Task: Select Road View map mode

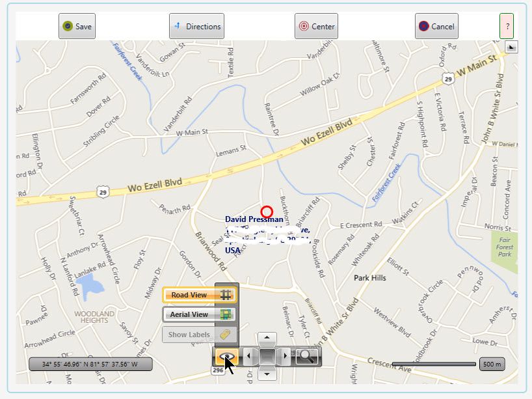Action: coord(199,295)
